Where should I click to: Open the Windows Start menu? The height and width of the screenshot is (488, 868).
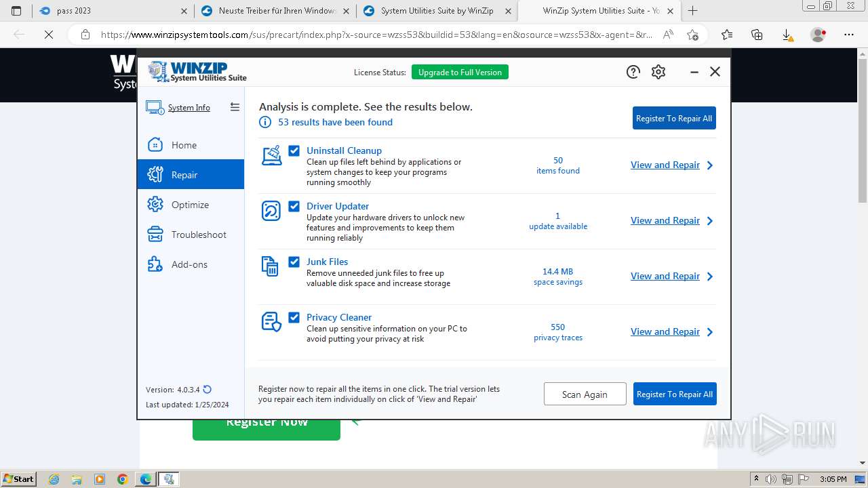[x=18, y=479]
